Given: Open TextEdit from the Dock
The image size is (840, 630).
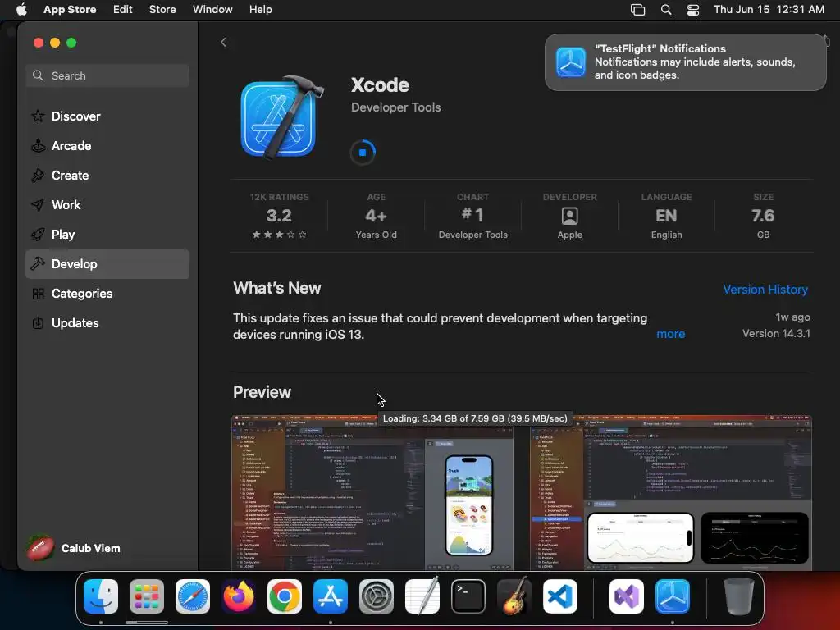Looking at the screenshot, I should coord(422,596).
